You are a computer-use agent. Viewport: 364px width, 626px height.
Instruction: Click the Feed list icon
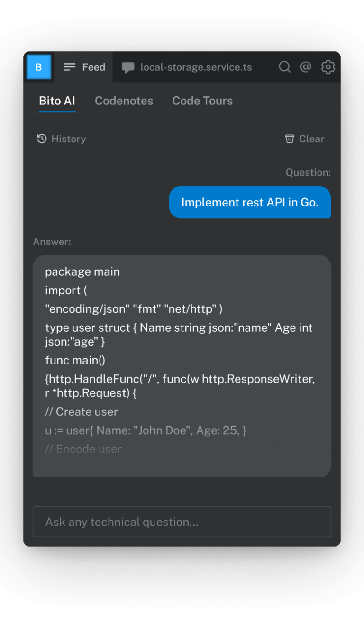tap(70, 67)
